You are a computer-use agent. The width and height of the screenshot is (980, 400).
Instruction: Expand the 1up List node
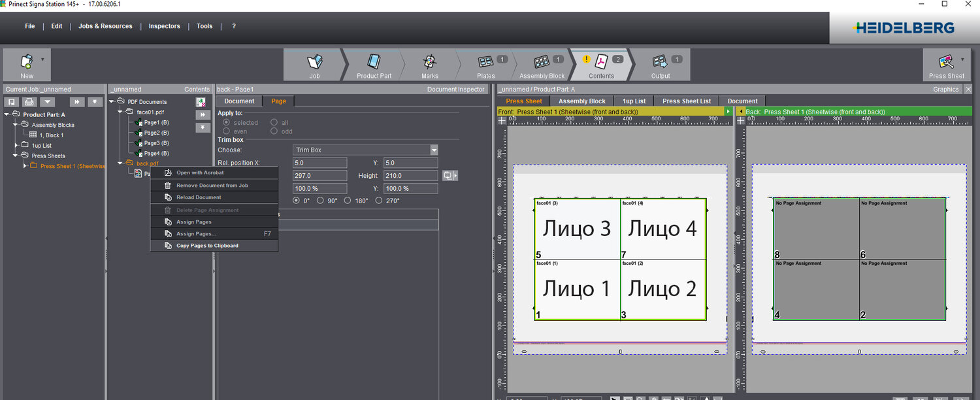point(16,145)
